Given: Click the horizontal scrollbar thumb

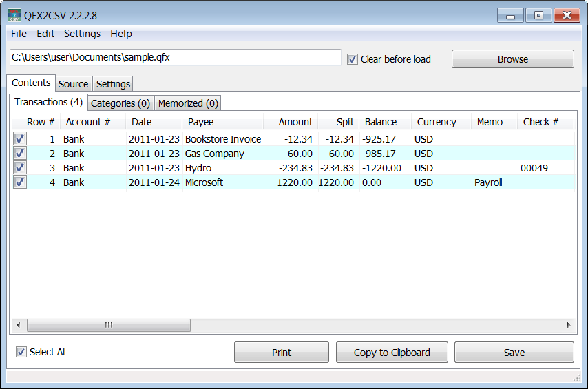Looking at the screenshot, I should 109,325.
